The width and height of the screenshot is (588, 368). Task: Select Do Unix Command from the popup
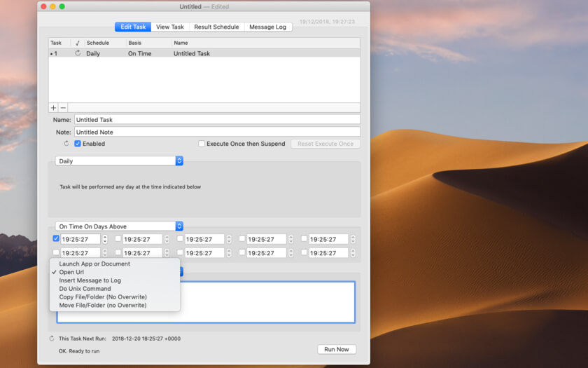[85, 289]
